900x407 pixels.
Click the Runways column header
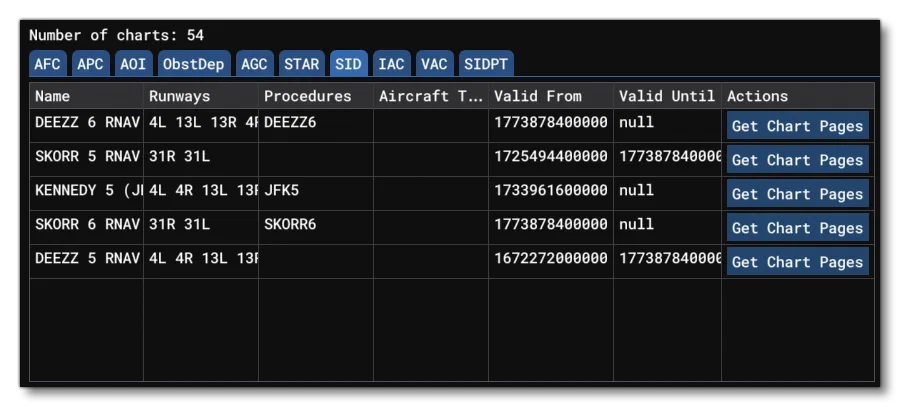click(x=201, y=96)
